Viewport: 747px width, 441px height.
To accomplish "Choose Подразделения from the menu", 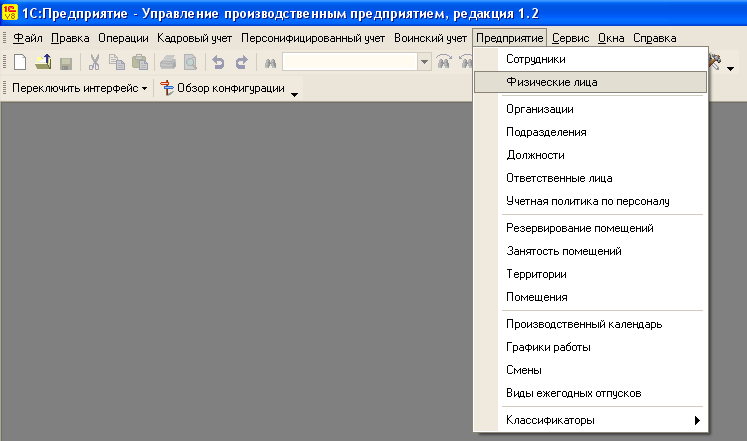I will 591,132.
